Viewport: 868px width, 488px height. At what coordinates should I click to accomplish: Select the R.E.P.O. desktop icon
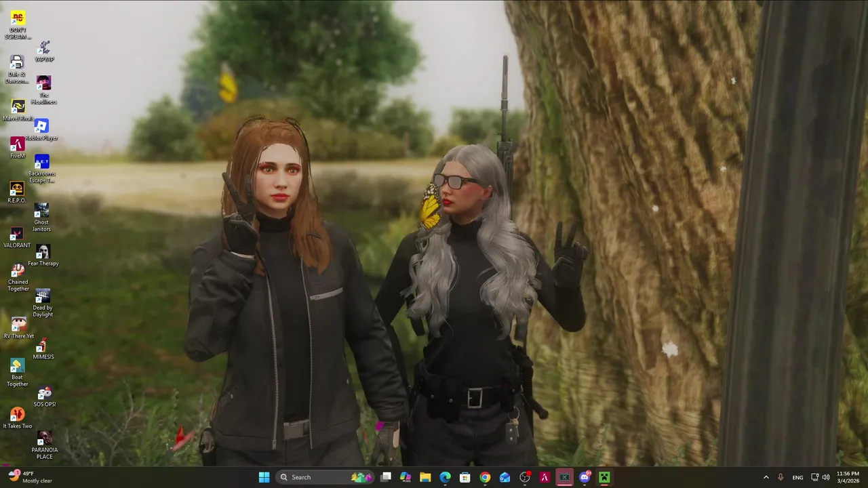17,192
